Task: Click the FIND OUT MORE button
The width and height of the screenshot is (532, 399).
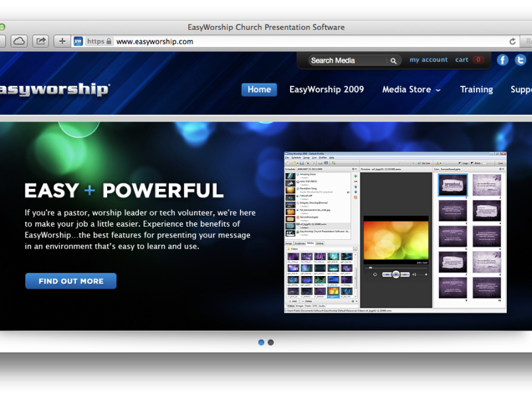Action: pos(71,281)
